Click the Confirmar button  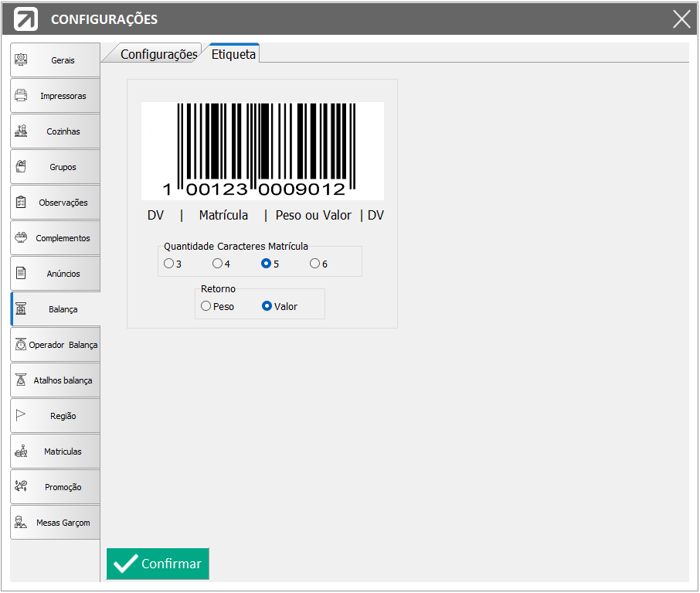158,564
